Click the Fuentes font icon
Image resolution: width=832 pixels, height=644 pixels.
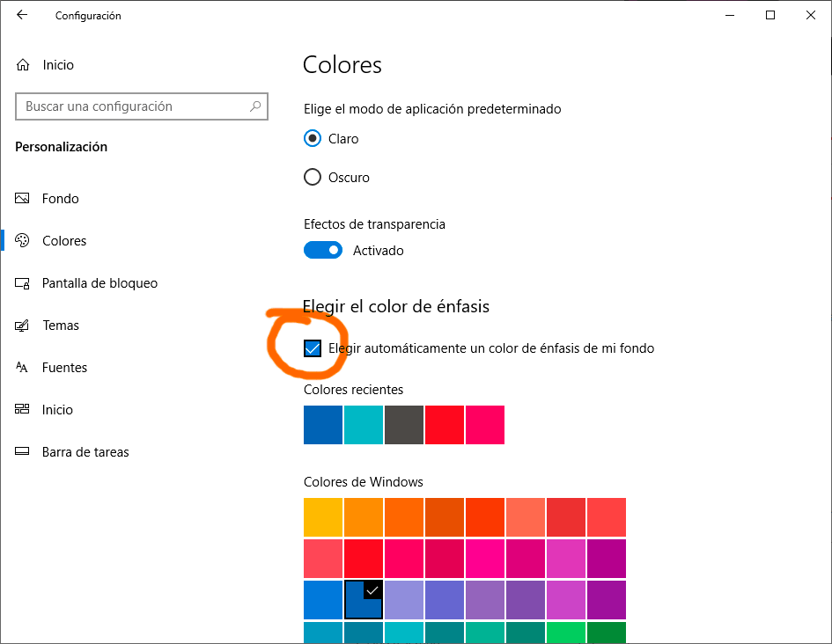23,368
